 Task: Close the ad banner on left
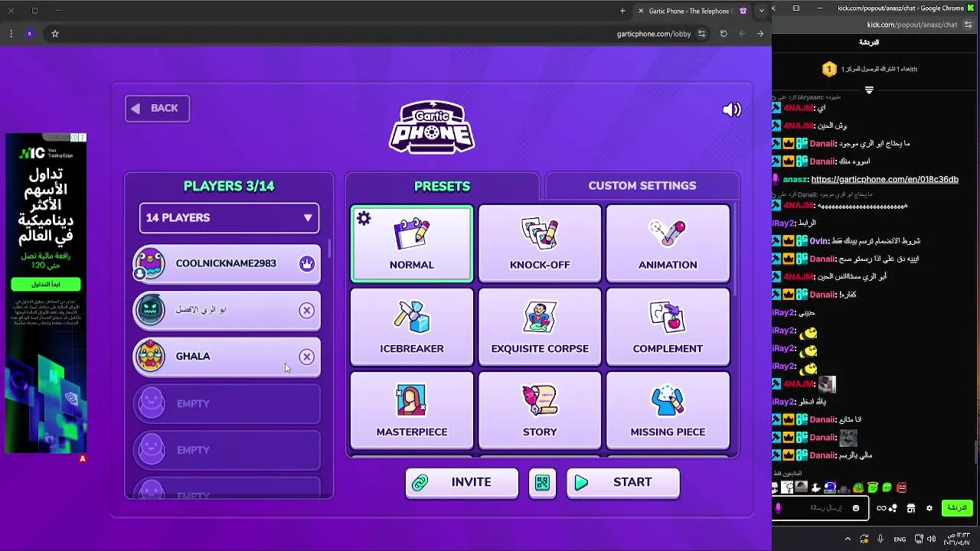(83, 138)
